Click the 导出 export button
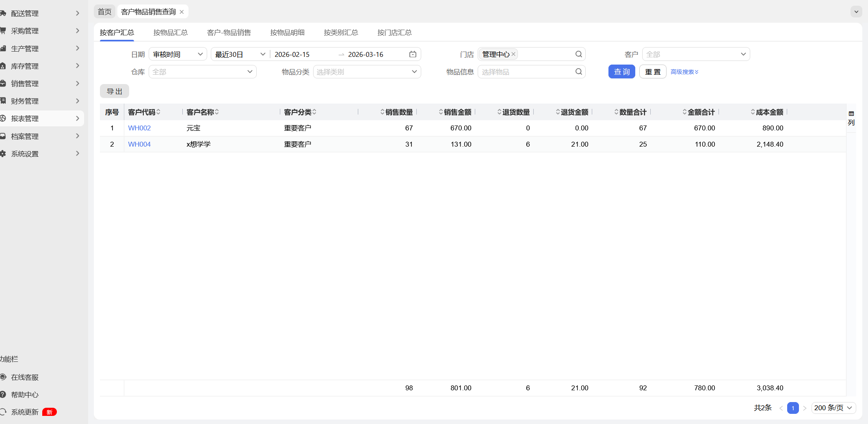 115,91
